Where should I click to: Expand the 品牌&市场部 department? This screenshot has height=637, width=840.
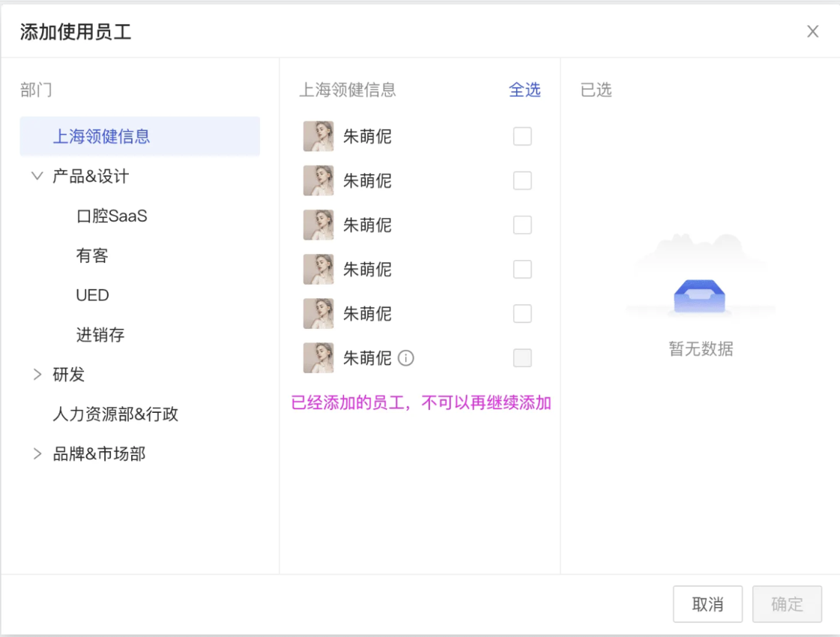pos(37,454)
